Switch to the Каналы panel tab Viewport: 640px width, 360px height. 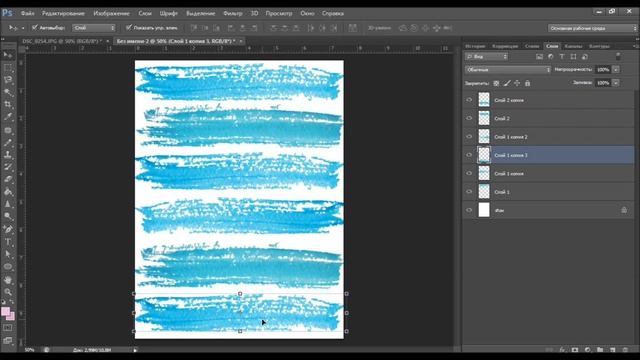(x=573, y=46)
